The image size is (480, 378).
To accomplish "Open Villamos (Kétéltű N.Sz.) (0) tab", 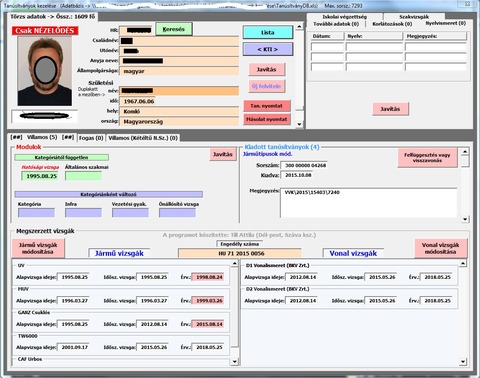I will [143, 138].
